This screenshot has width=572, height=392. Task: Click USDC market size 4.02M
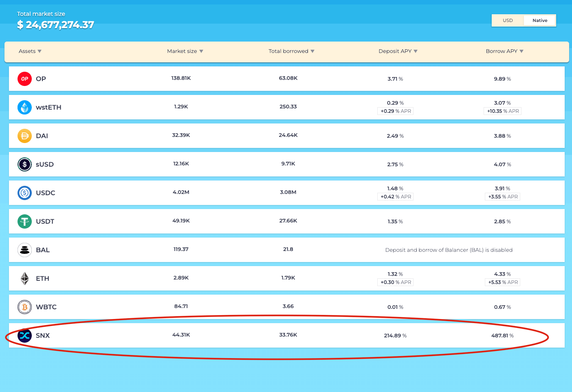click(x=181, y=192)
